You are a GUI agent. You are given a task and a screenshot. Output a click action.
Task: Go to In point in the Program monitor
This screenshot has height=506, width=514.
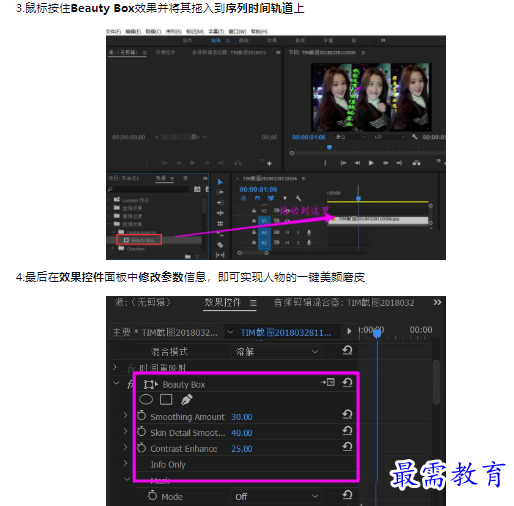pos(343,163)
